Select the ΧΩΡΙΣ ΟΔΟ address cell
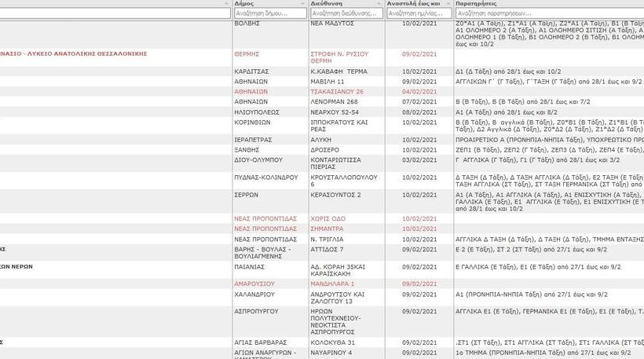 (x=330, y=218)
